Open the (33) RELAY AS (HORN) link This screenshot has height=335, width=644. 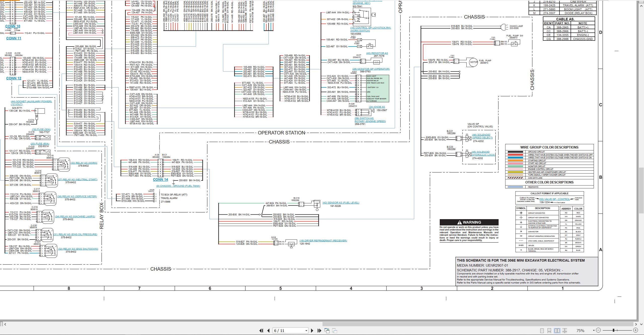[84, 163]
